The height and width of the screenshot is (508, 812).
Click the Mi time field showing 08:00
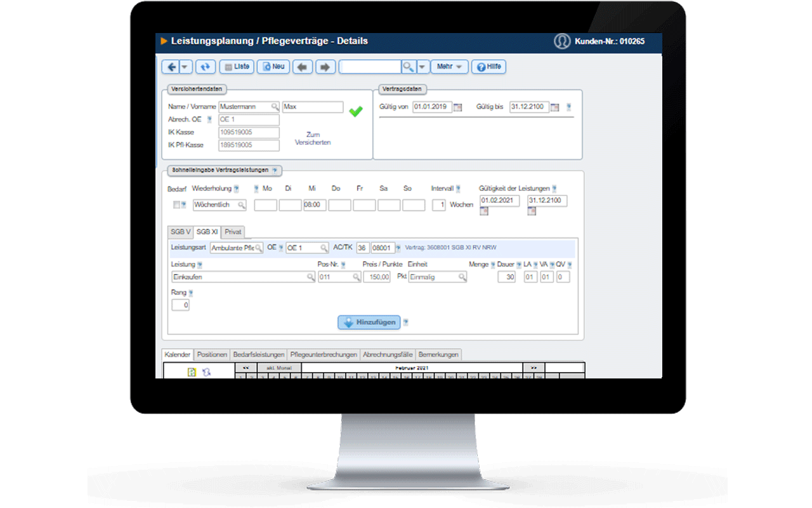click(x=315, y=205)
